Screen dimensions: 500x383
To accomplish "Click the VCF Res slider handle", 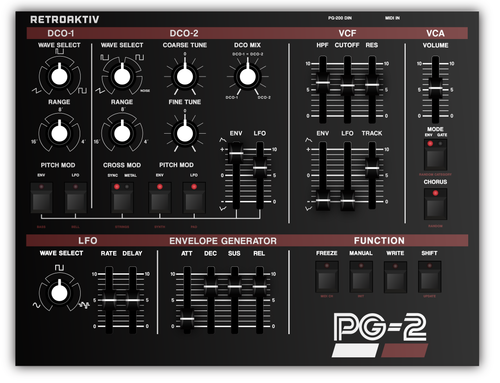I will click(372, 85).
